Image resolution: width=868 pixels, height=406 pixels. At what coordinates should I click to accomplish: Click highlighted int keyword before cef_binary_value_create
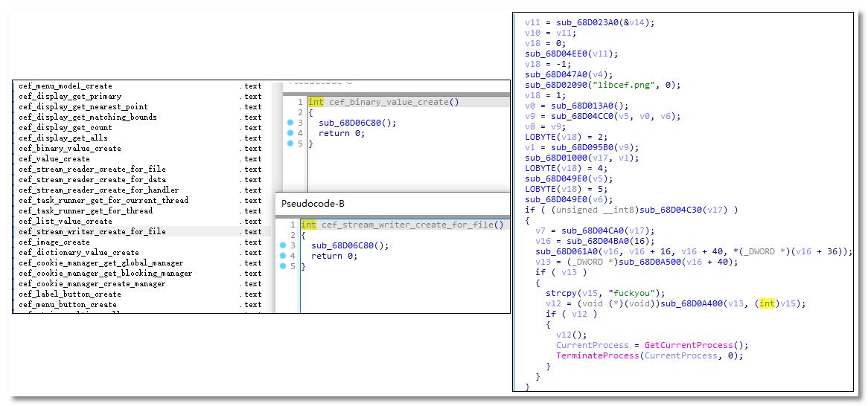(316, 102)
